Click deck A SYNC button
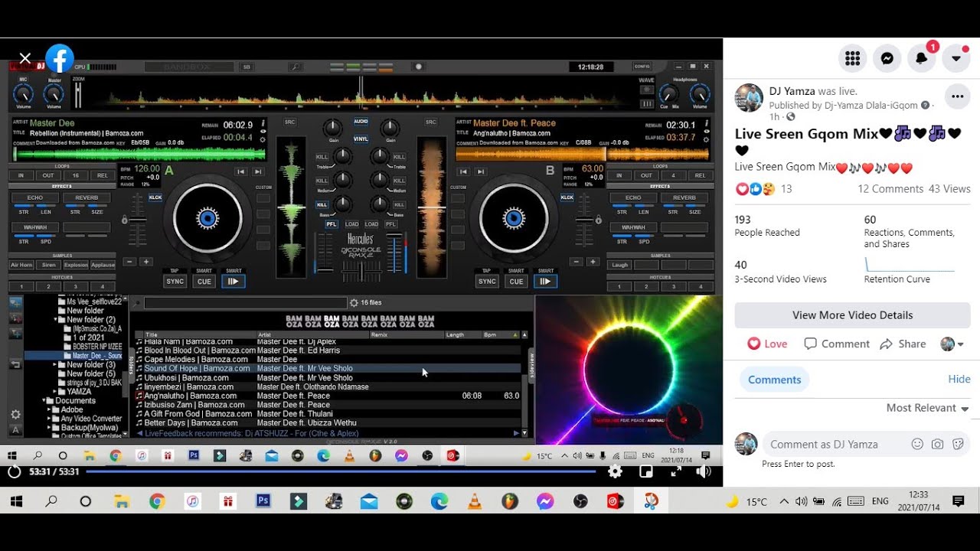980x551 pixels. [x=175, y=282]
